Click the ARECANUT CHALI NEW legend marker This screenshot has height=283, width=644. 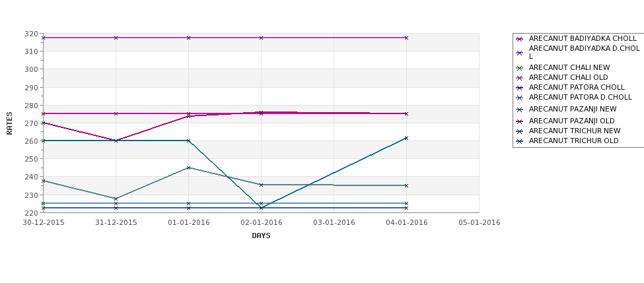coord(519,68)
